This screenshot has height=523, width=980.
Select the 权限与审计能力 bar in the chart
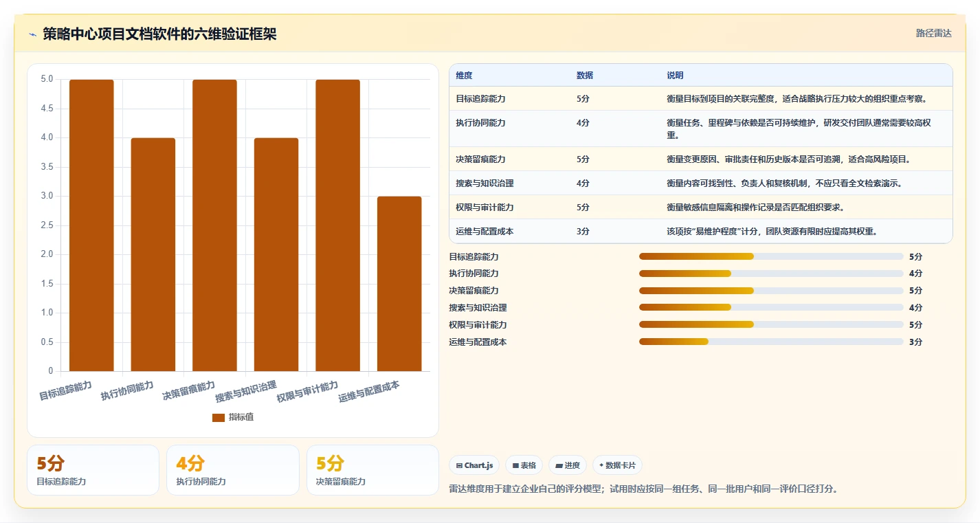(x=337, y=225)
